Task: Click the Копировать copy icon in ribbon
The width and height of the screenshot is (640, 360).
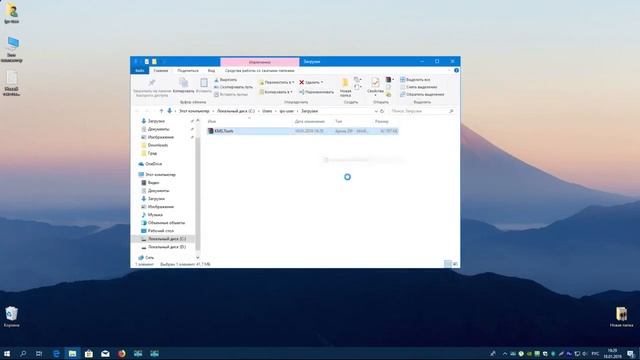Action: click(x=183, y=83)
